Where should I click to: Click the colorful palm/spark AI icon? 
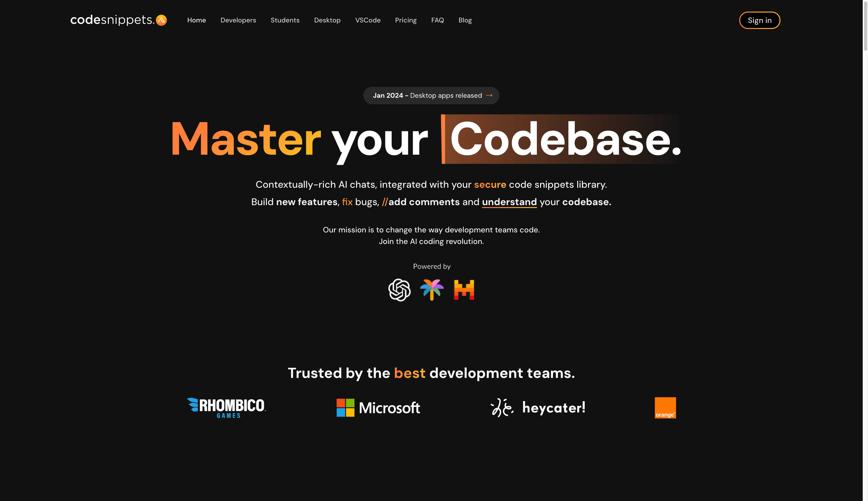point(432,289)
